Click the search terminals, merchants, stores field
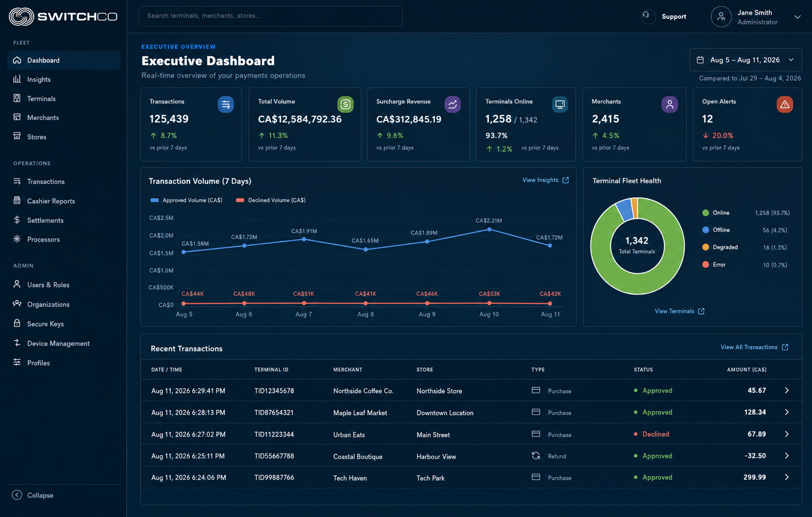 [270, 16]
